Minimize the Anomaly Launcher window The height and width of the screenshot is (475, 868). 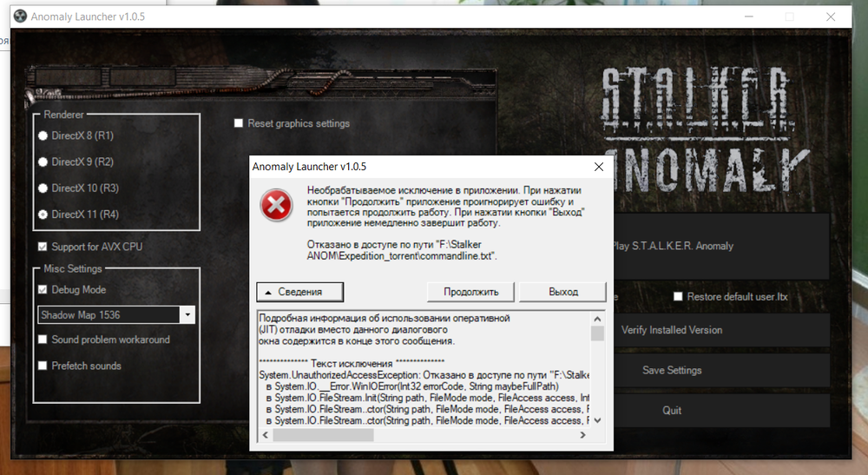pos(749,16)
